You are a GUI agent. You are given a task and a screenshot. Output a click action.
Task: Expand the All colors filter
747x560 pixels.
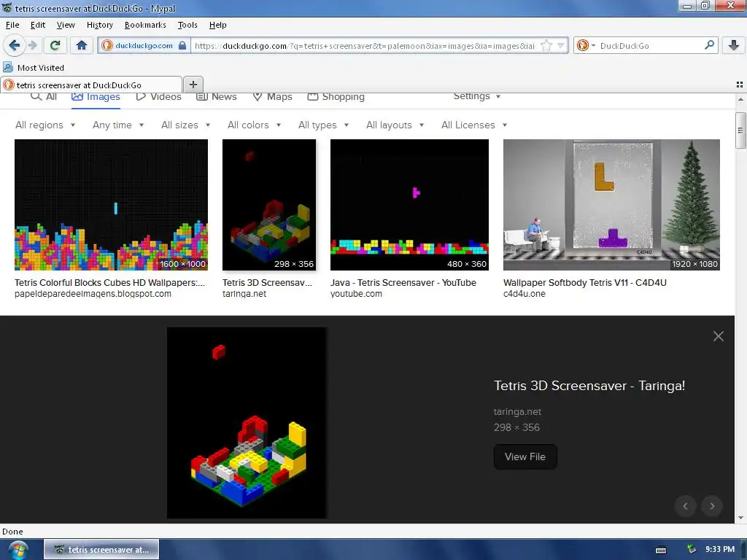tap(254, 125)
